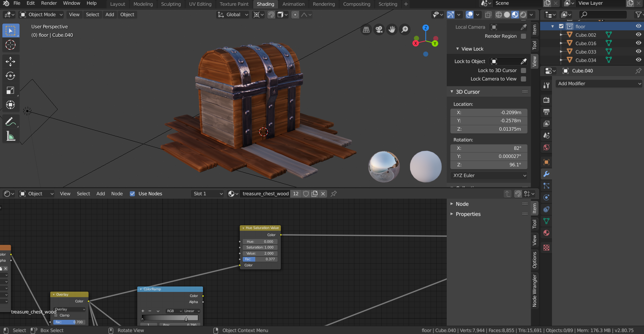Open the Render Properties tab
Image resolution: width=644 pixels, height=334 pixels.
coord(547,100)
